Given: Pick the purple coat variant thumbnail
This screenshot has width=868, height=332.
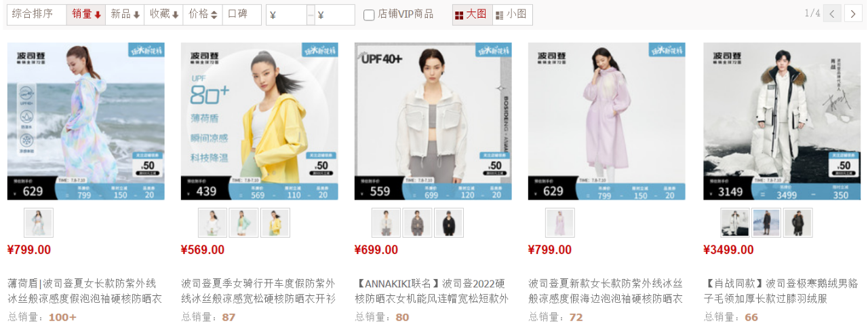Looking at the screenshot, I should pos(560,223).
